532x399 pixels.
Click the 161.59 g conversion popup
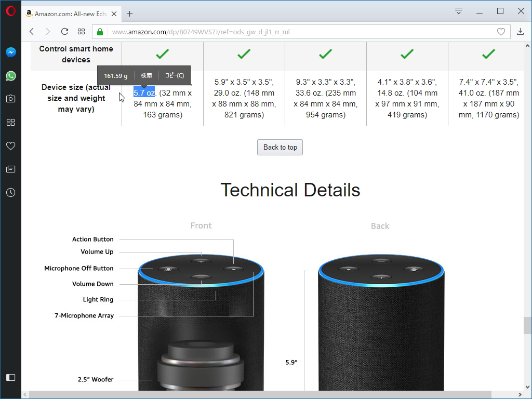pos(116,76)
